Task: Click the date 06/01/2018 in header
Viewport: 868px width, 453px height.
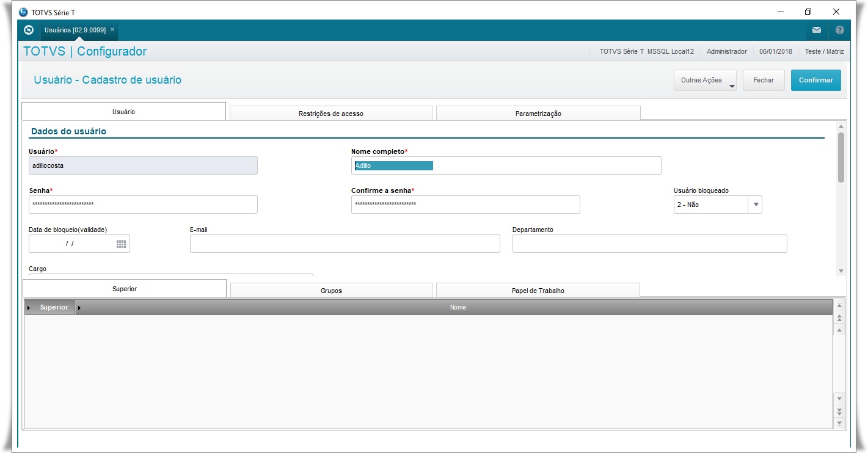Action: pyautogui.click(x=776, y=51)
